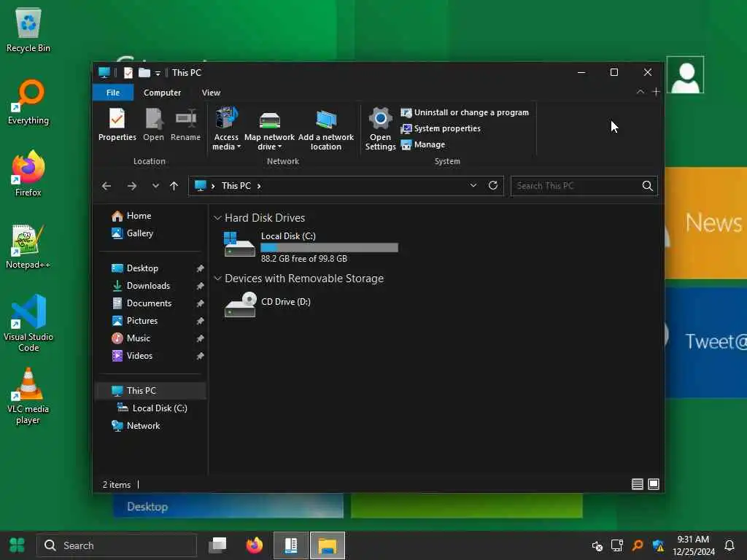This screenshot has height=560, width=747.
Task: Switch to the Computer ribbon tab
Action: [x=162, y=93]
